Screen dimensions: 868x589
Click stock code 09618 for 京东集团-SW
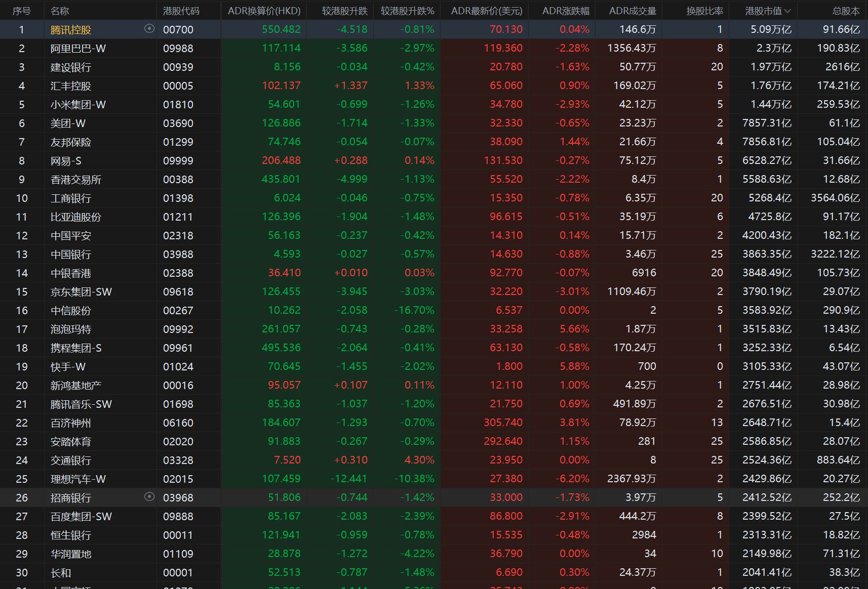[x=178, y=292]
